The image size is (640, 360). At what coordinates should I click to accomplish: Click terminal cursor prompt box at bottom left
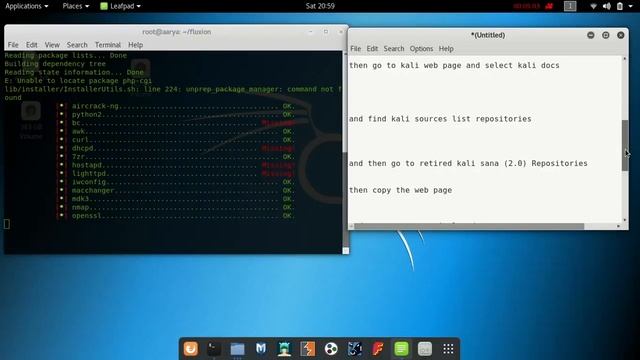point(7,224)
